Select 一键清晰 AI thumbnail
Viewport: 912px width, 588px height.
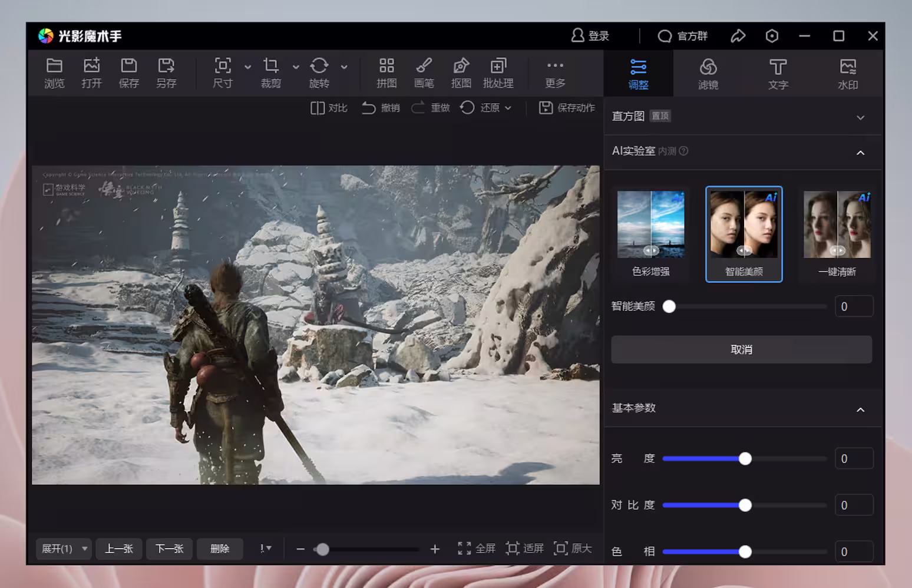pyautogui.click(x=837, y=234)
